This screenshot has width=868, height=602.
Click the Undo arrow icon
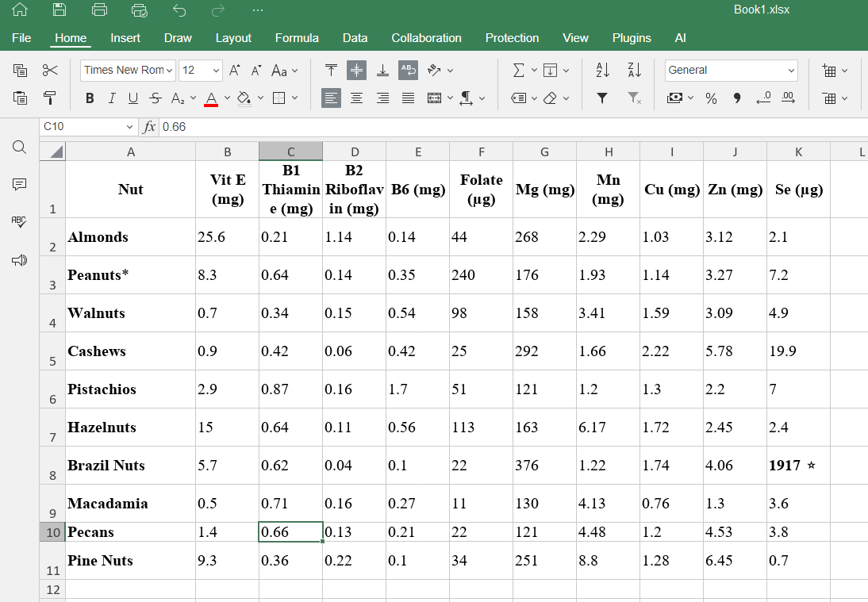point(179,10)
